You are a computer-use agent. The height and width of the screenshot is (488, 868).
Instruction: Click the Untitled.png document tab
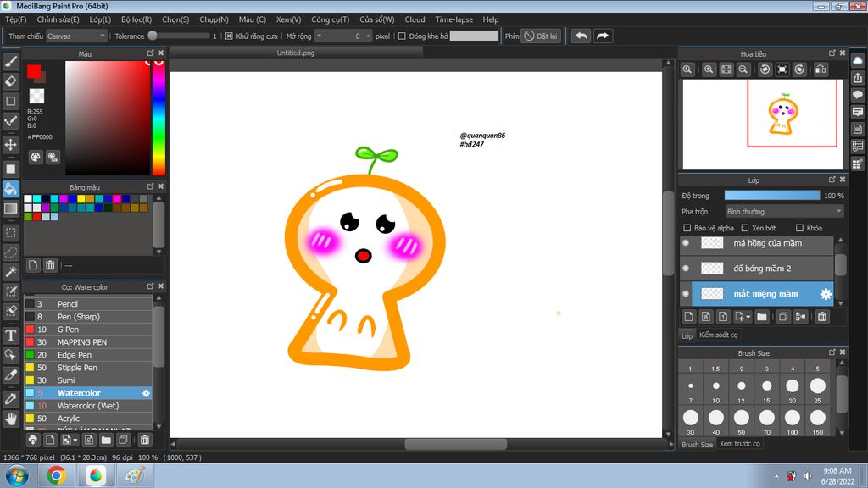point(296,53)
